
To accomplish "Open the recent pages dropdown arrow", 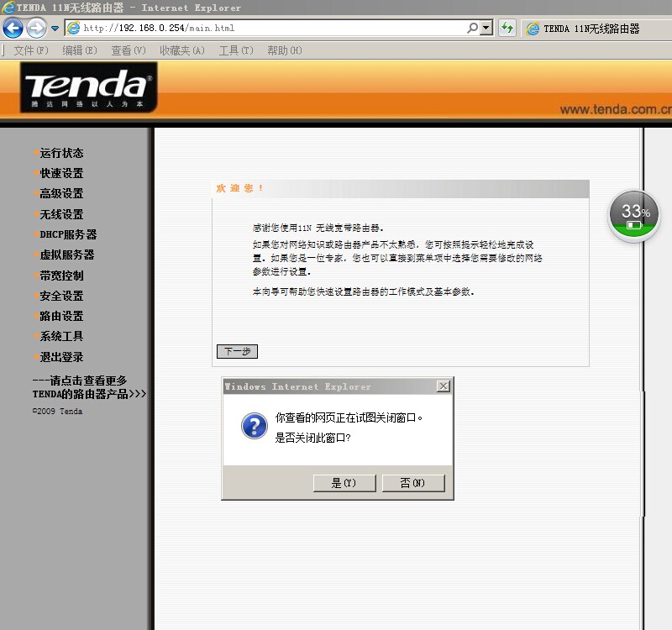I will 55,29.
